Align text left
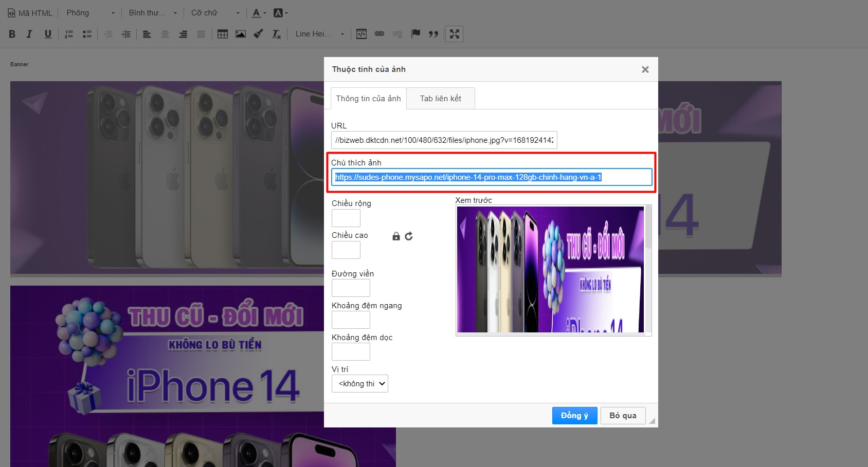868x467 pixels. (x=147, y=34)
